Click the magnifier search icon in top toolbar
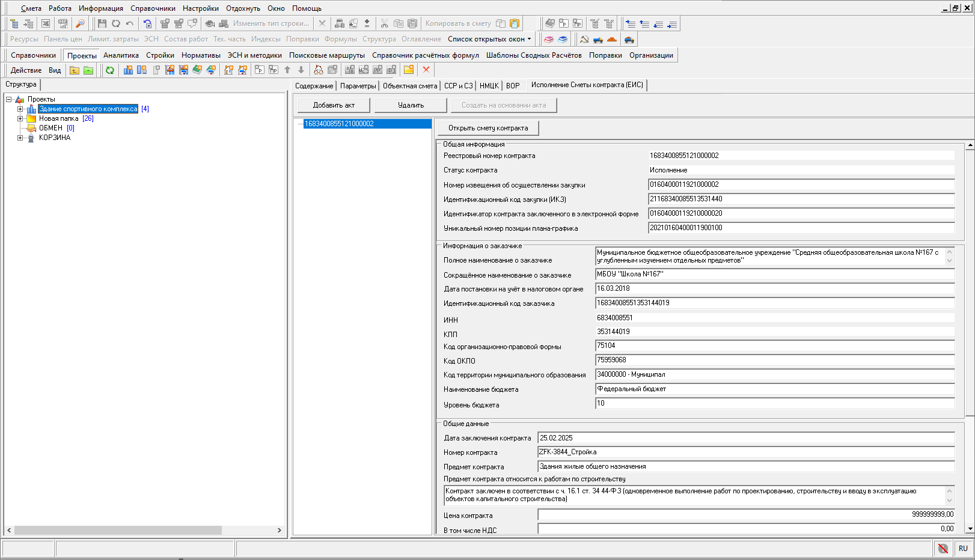 pyautogui.click(x=80, y=23)
